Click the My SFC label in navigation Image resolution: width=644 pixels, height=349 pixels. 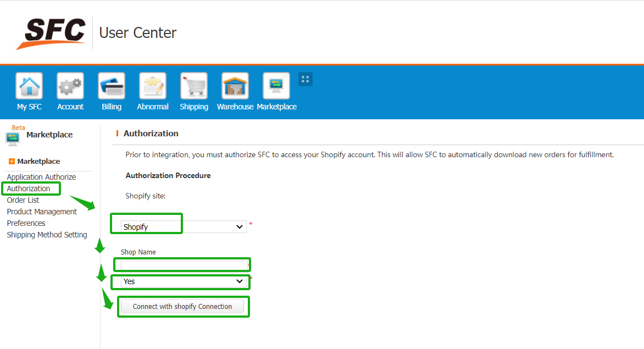29,107
